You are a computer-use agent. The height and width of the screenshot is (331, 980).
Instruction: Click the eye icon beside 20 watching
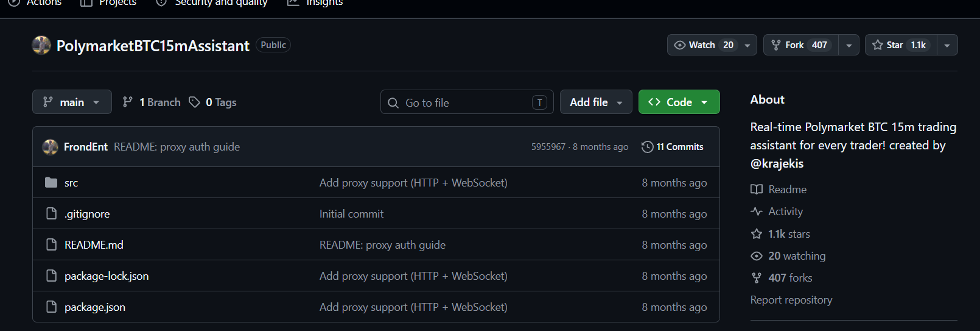coord(757,256)
